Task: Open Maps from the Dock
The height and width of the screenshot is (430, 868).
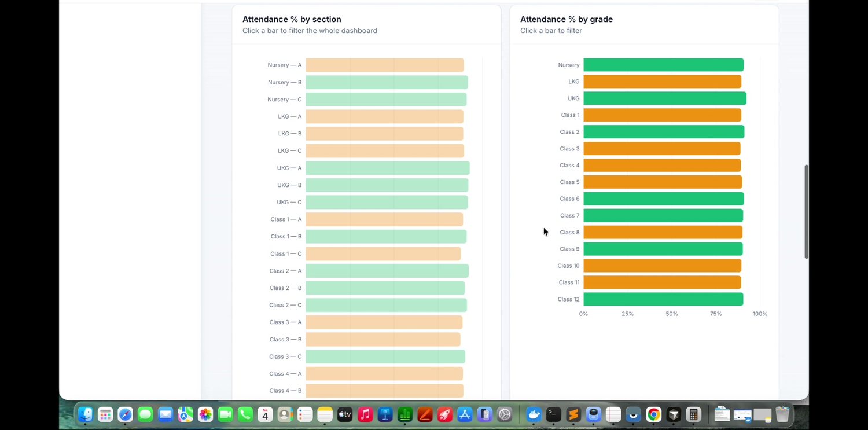Action: (x=185, y=414)
